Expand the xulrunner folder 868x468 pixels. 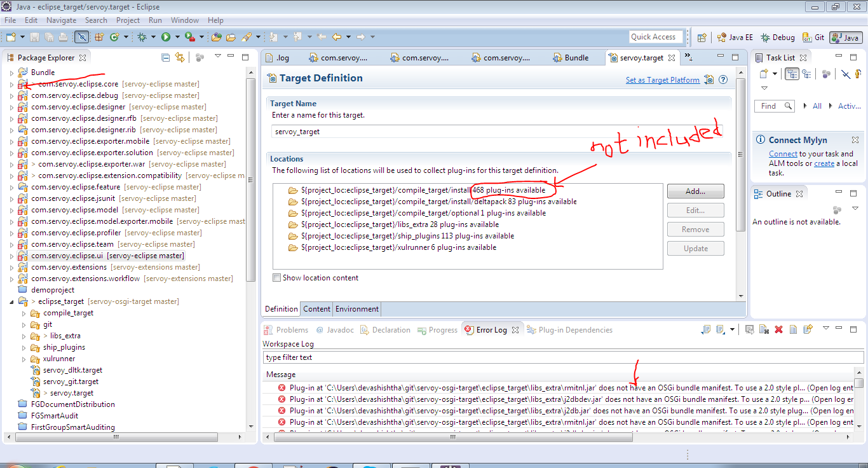24,359
